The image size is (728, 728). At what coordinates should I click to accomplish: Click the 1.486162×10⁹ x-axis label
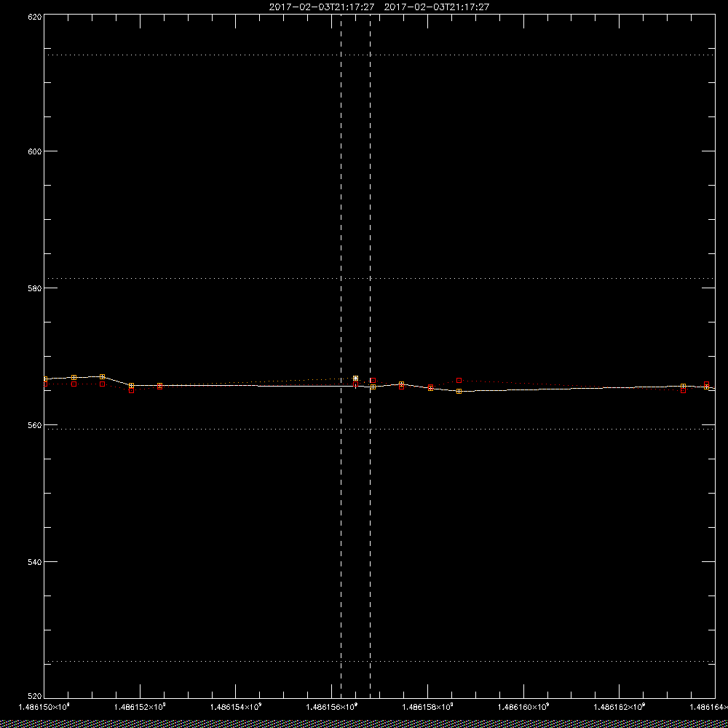pos(620,707)
